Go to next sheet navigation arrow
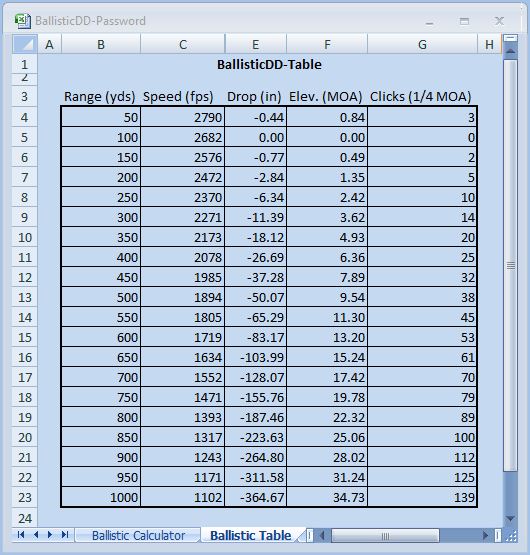Image resolution: width=530 pixels, height=555 pixels. tap(50, 535)
